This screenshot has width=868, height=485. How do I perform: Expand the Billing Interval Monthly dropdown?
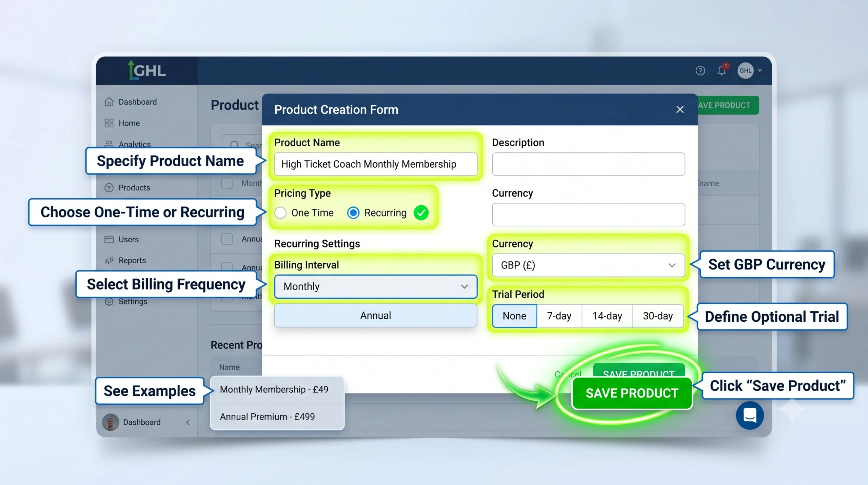(375, 286)
